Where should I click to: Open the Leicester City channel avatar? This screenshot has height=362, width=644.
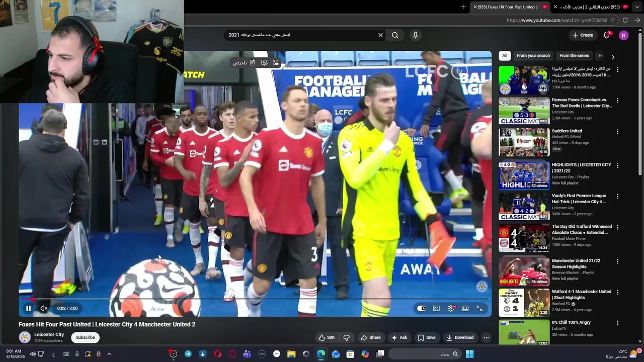coord(25,337)
